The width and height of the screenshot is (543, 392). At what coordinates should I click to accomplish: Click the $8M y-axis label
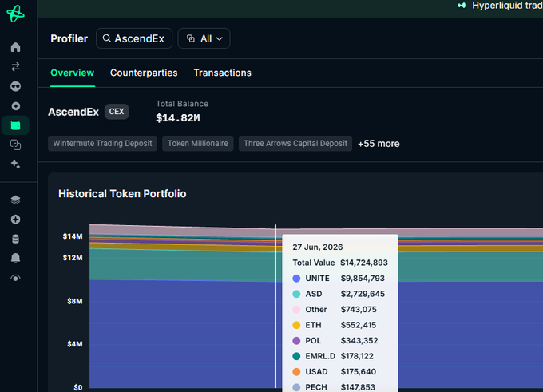pyautogui.click(x=75, y=301)
